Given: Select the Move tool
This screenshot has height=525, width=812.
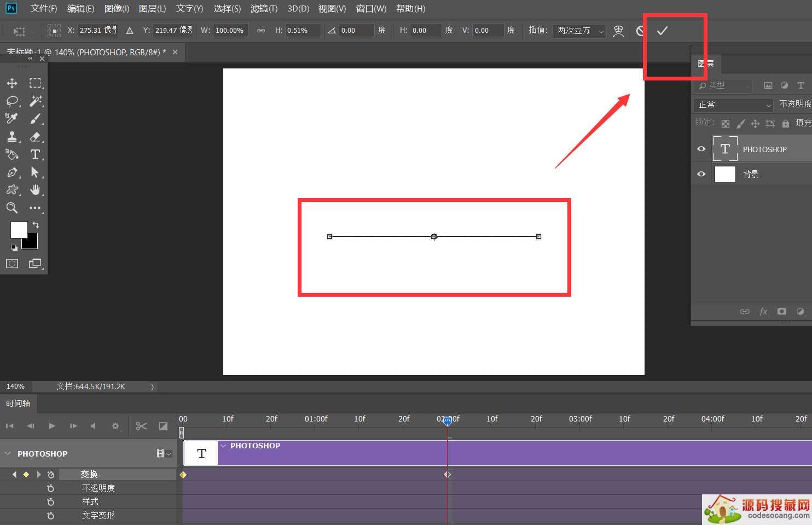Looking at the screenshot, I should point(12,83).
